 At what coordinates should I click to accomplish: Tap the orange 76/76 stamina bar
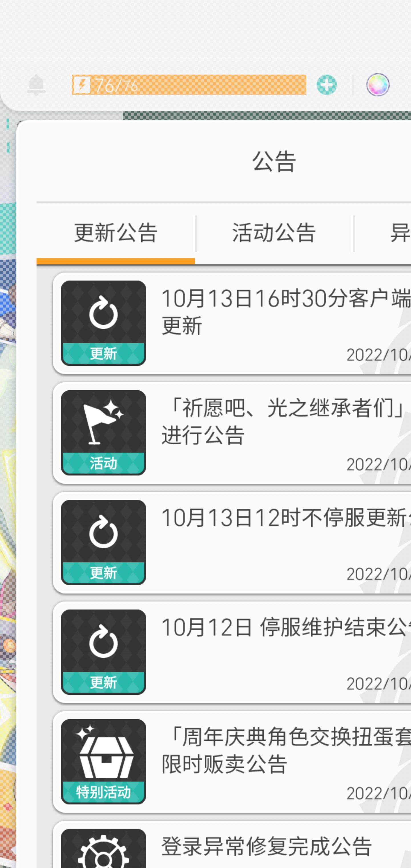click(189, 85)
